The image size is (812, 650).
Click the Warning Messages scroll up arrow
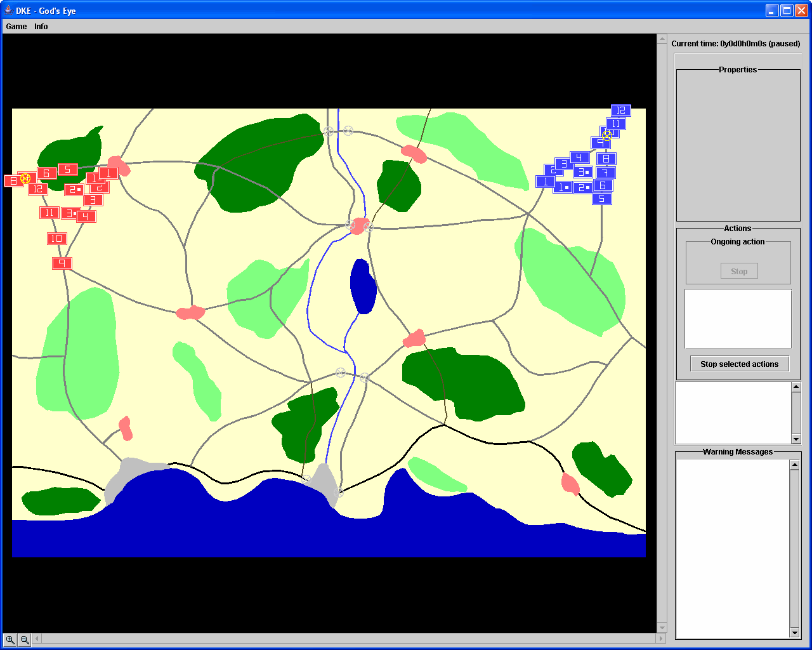tap(794, 465)
